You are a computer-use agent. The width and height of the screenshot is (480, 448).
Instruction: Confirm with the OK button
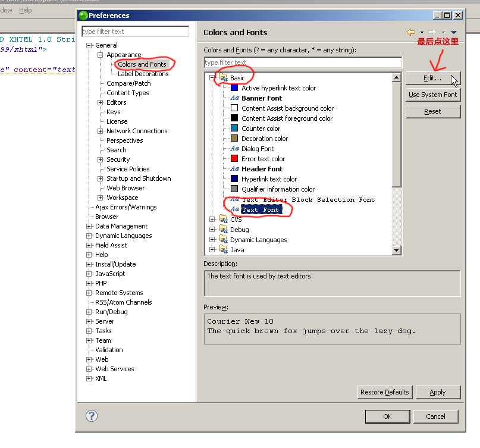click(x=388, y=416)
